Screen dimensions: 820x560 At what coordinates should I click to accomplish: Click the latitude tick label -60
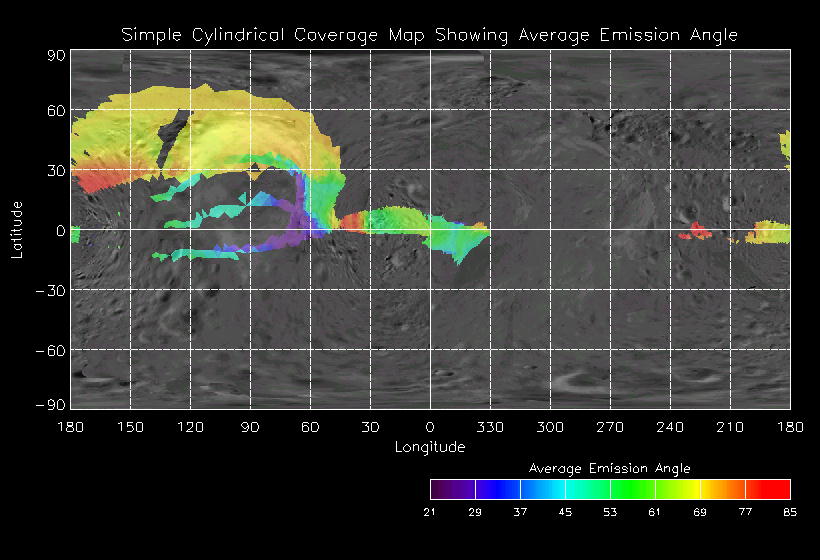52,350
